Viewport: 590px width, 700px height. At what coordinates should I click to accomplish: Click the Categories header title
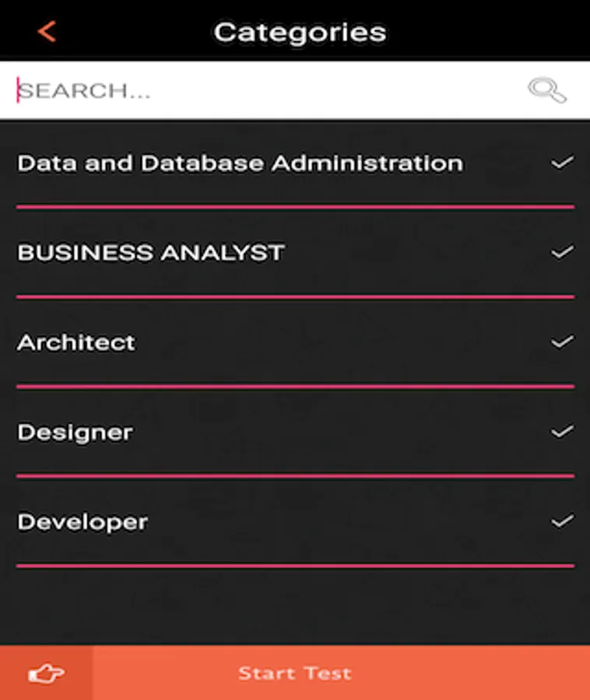click(300, 33)
